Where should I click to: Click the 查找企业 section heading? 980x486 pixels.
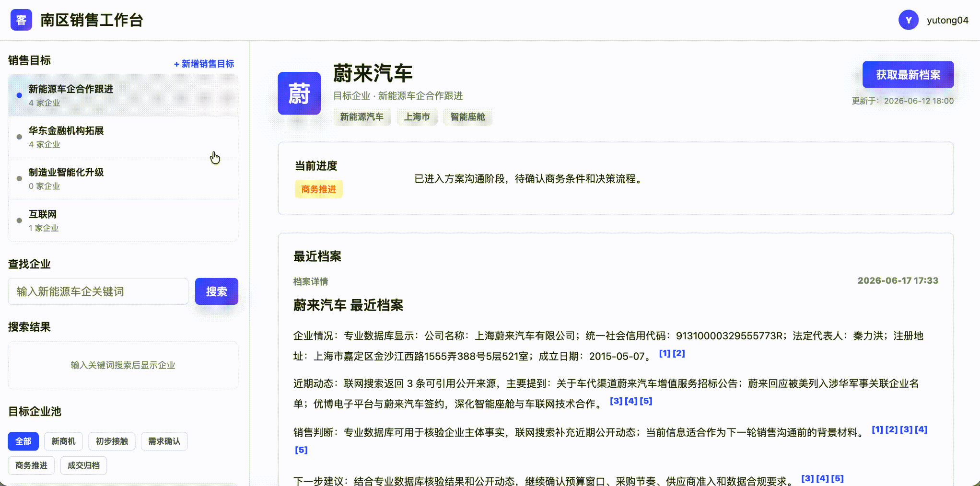tap(29, 264)
